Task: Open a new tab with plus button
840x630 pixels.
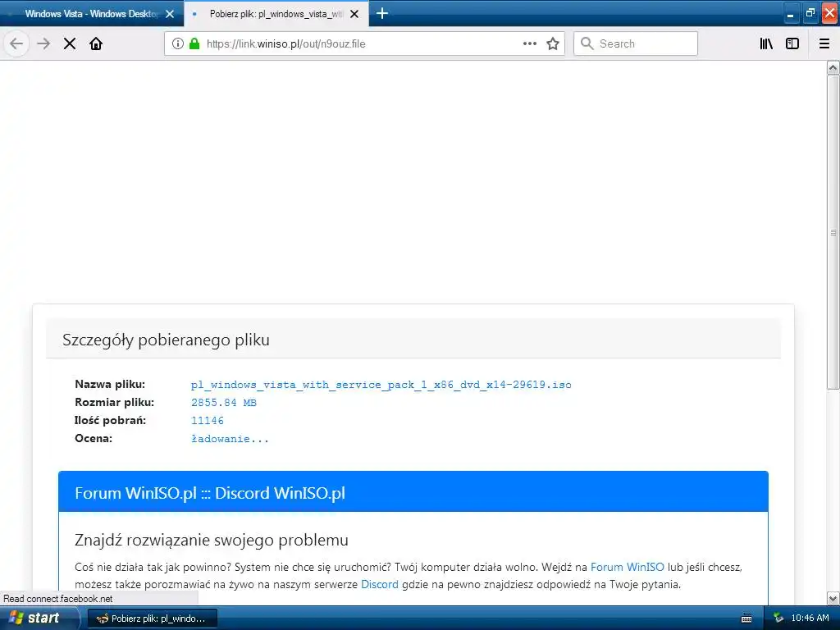Action: point(382,13)
